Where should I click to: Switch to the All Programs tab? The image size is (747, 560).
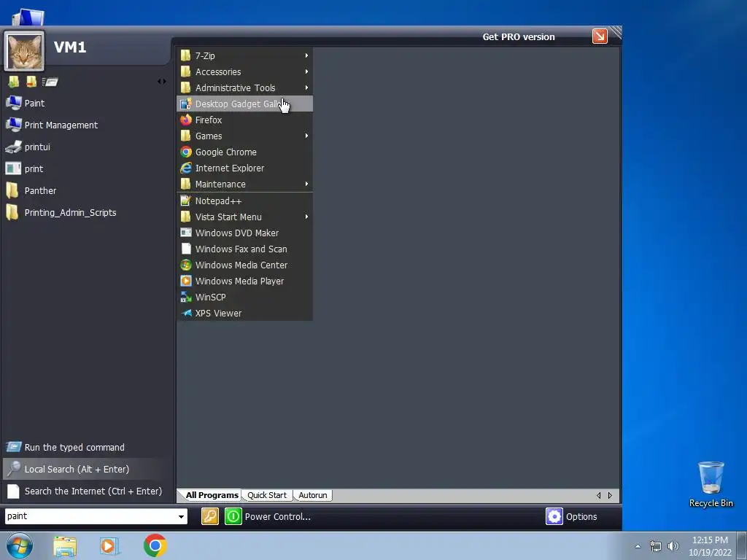tap(212, 495)
